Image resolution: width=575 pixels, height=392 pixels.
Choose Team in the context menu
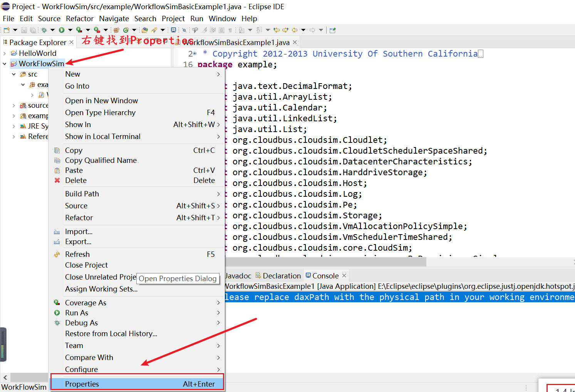pyautogui.click(x=137, y=345)
